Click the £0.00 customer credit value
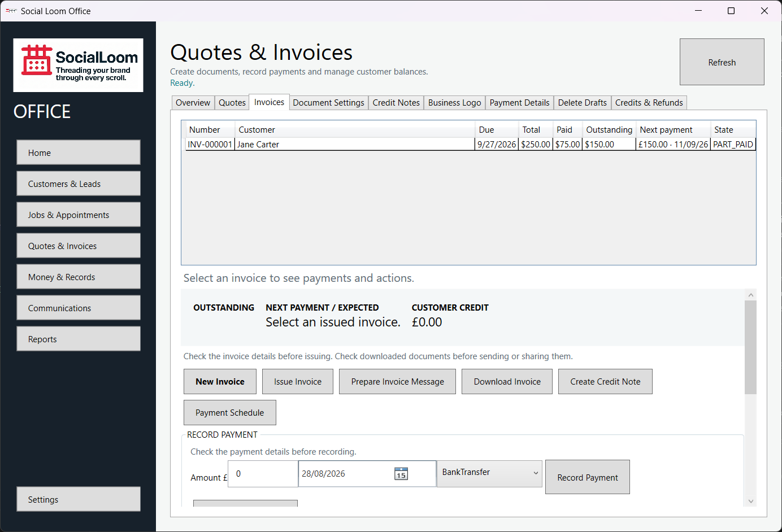This screenshot has width=782, height=532. point(427,322)
